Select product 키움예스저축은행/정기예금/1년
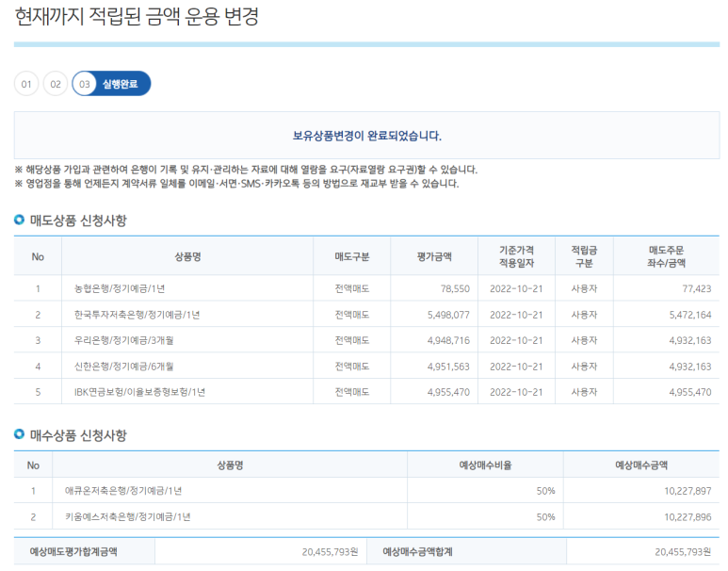This screenshot has height=571, width=728. [x=128, y=516]
